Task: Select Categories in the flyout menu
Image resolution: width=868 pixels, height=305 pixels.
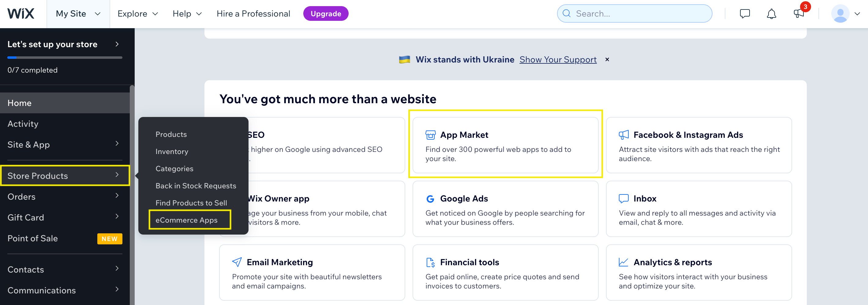Action: [174, 169]
